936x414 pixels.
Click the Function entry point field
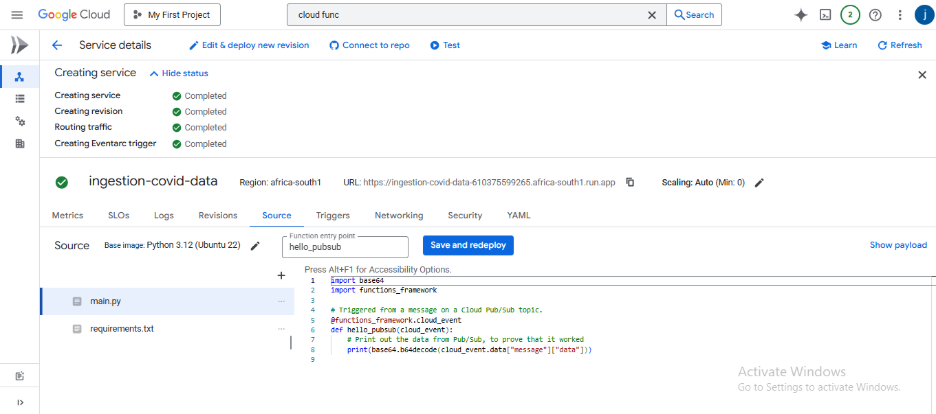(345, 246)
